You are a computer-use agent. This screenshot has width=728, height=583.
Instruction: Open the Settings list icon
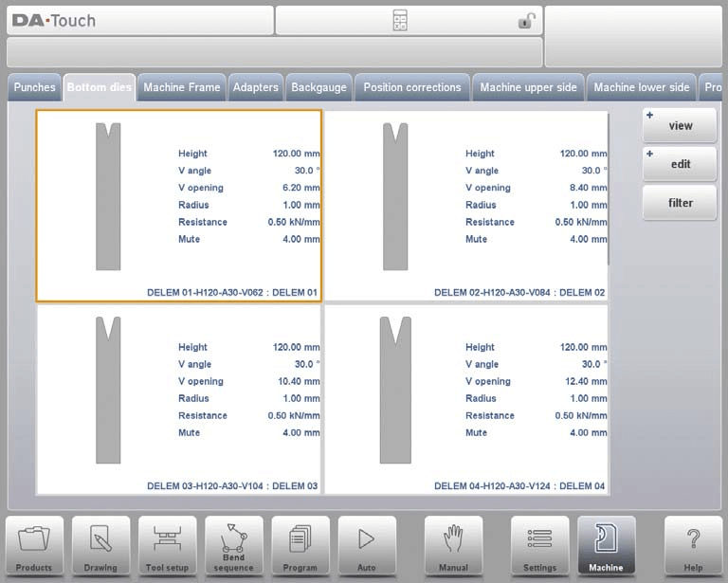click(540, 546)
